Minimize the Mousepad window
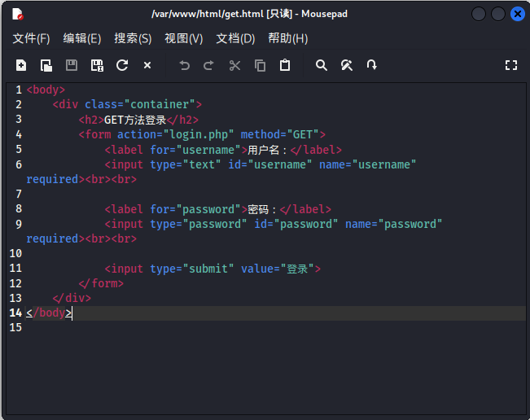 479,14
